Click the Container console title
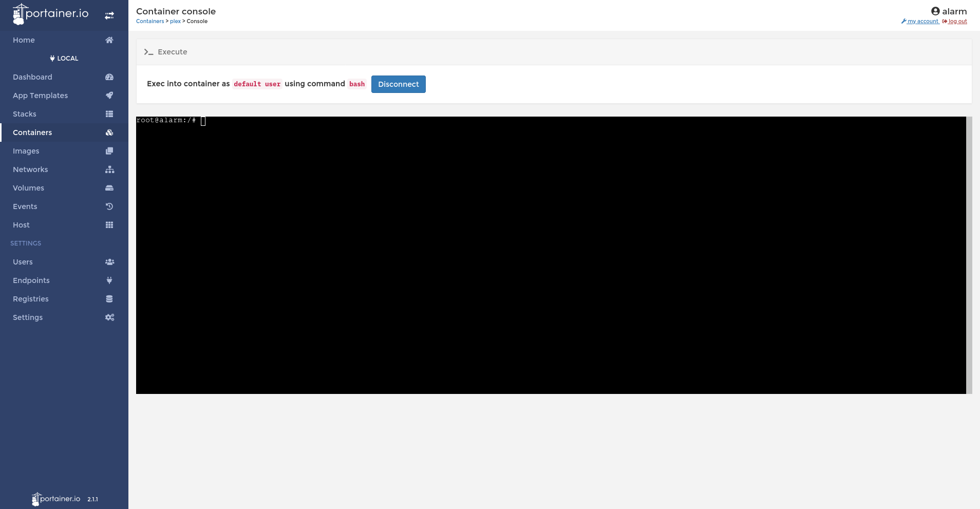The width and height of the screenshot is (980, 509). tap(176, 11)
